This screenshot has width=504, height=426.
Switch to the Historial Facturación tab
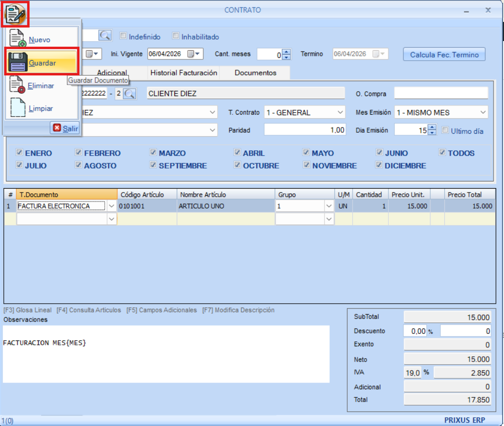(183, 73)
